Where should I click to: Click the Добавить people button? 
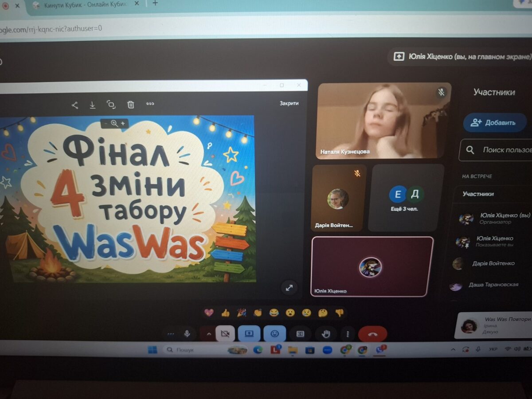click(495, 123)
